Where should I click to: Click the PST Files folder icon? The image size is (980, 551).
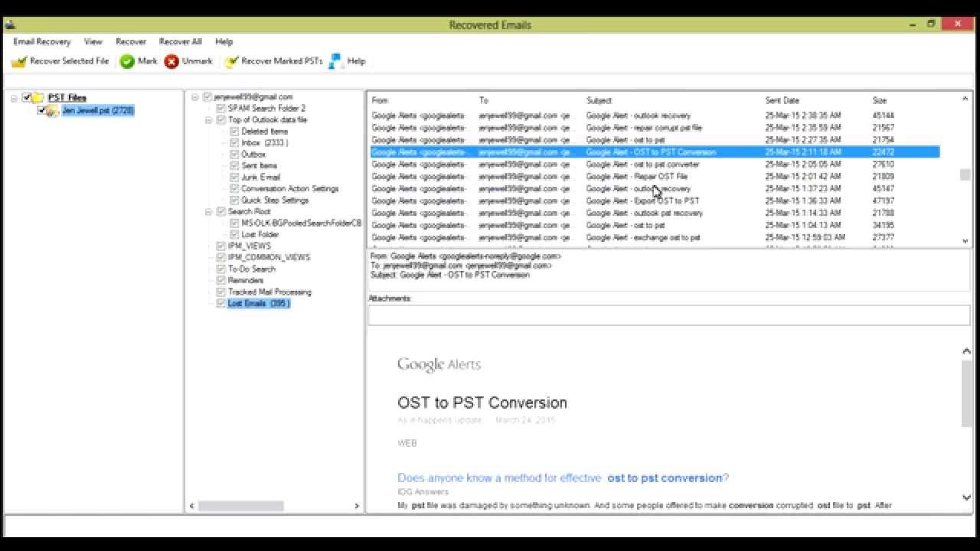(38, 97)
